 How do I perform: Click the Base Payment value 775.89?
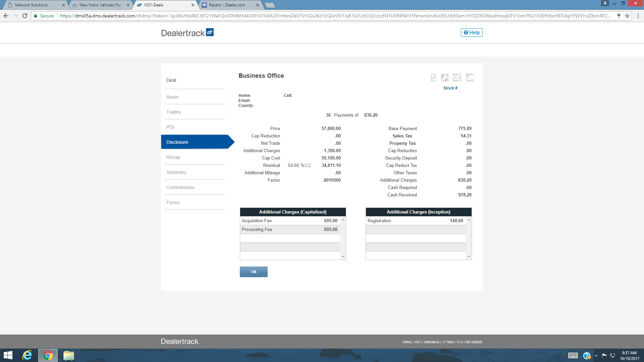point(465,129)
